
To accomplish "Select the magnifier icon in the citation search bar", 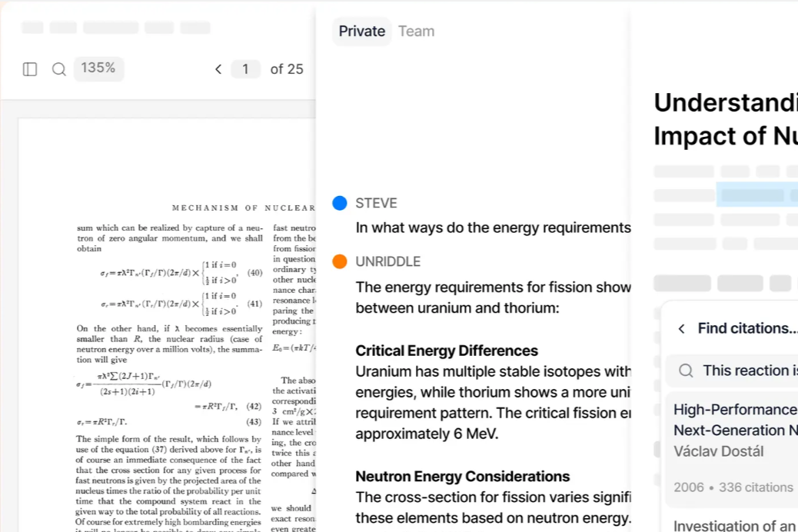I will pyautogui.click(x=685, y=371).
